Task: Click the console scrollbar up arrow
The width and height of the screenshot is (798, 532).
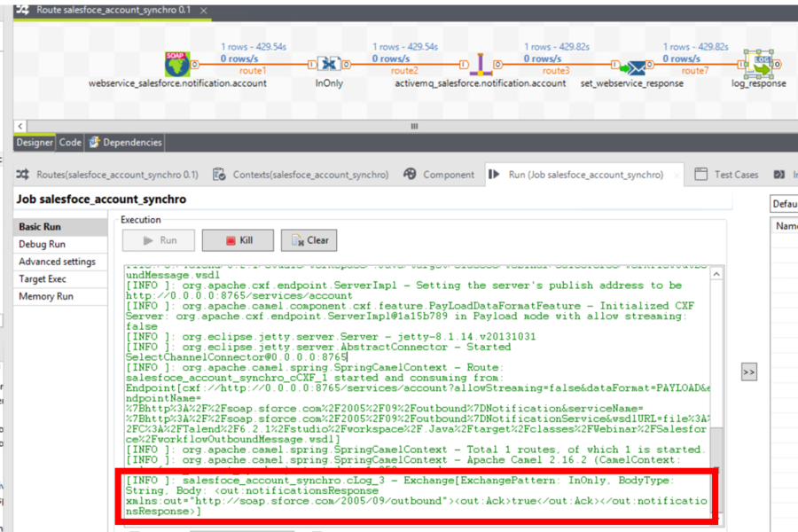Action: tap(716, 274)
